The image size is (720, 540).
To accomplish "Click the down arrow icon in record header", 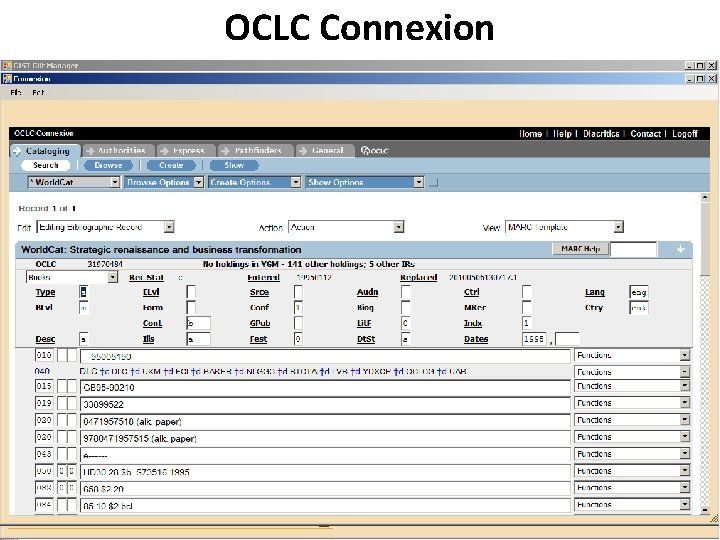I will pyautogui.click(x=681, y=249).
